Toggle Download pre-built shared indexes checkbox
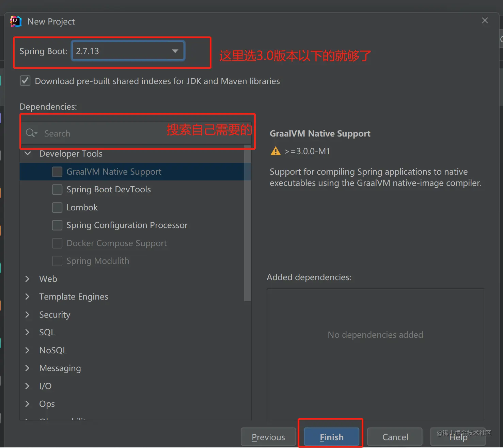The width and height of the screenshot is (503, 448). coord(25,81)
